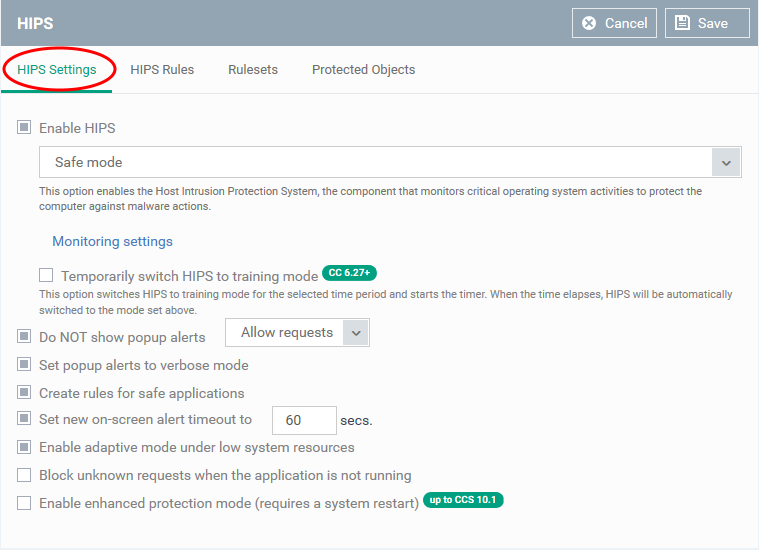Image resolution: width=759 pixels, height=550 pixels.
Task: Toggle the Enable HIPS checkbox
Action: [24, 127]
